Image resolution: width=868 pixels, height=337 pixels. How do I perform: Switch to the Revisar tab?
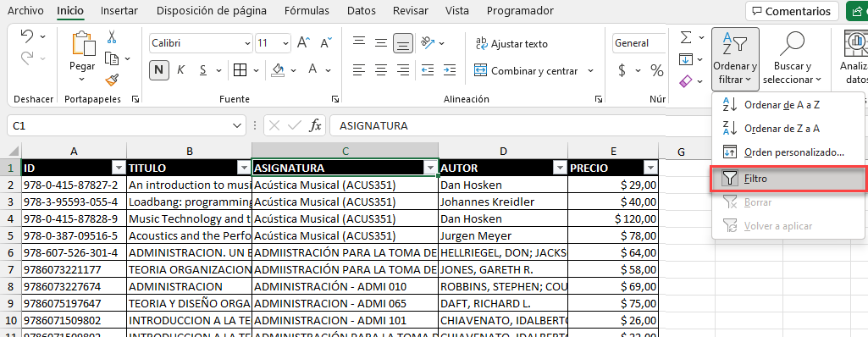411,10
